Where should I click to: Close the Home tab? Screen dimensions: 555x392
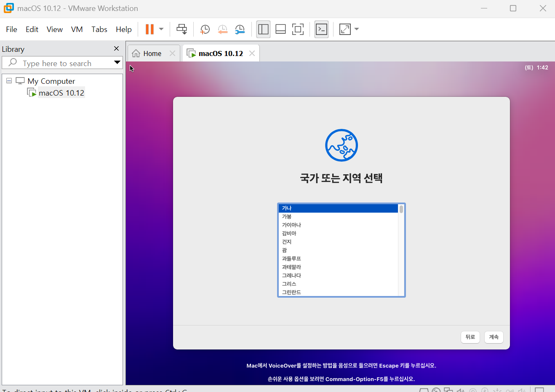tap(172, 53)
